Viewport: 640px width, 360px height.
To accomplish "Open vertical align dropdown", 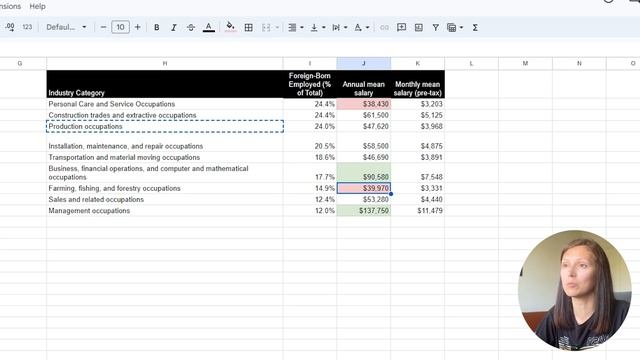I will [x=318, y=27].
